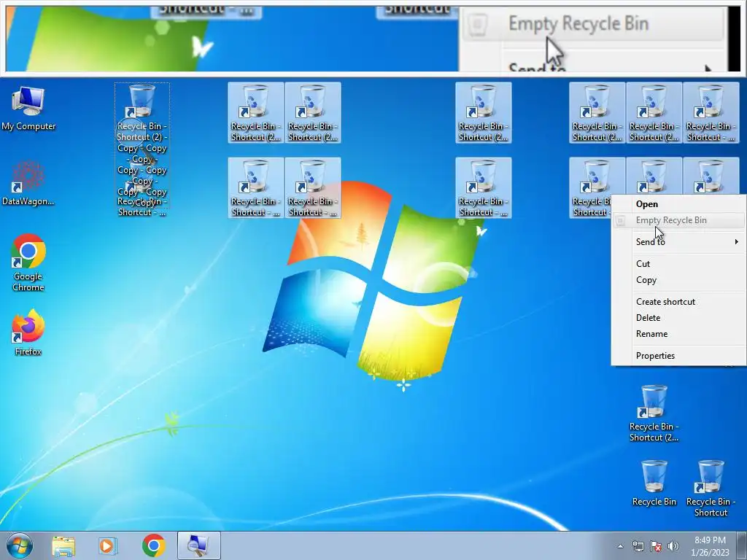Select the My Computer desktop icon
The width and height of the screenshot is (747, 560).
click(x=28, y=108)
